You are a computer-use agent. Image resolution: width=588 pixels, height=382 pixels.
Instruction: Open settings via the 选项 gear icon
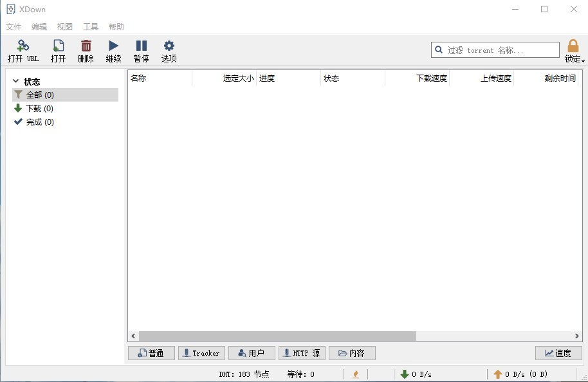pos(169,46)
